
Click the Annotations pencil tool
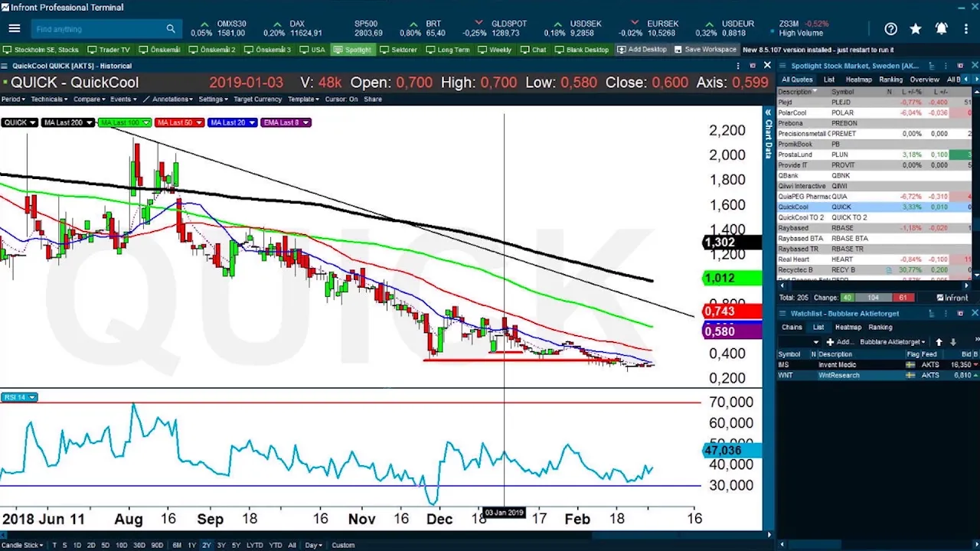[168, 99]
